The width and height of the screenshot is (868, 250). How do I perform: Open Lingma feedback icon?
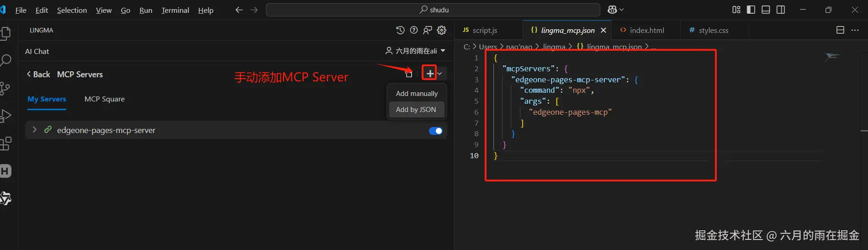pos(428,30)
